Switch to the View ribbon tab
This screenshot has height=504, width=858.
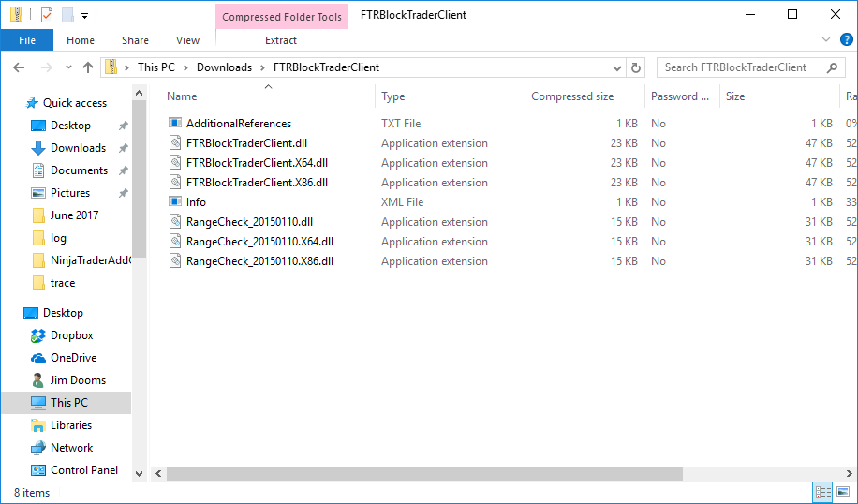coord(187,40)
